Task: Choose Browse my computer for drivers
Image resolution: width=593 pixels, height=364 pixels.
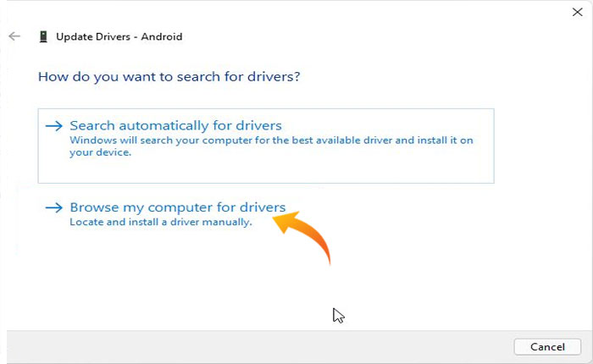Action: [x=177, y=207]
